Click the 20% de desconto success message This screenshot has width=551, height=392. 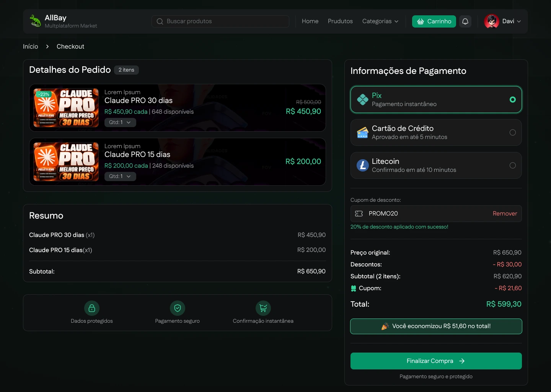(399, 227)
